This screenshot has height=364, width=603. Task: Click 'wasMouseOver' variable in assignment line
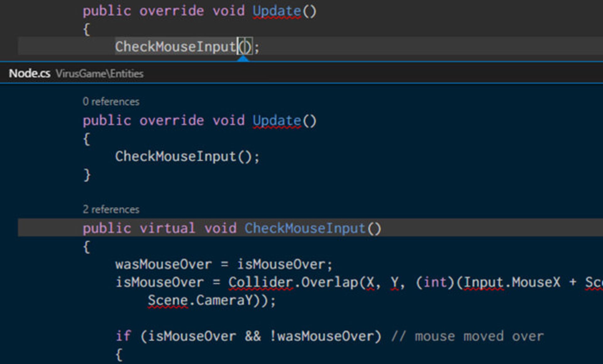[163, 264]
